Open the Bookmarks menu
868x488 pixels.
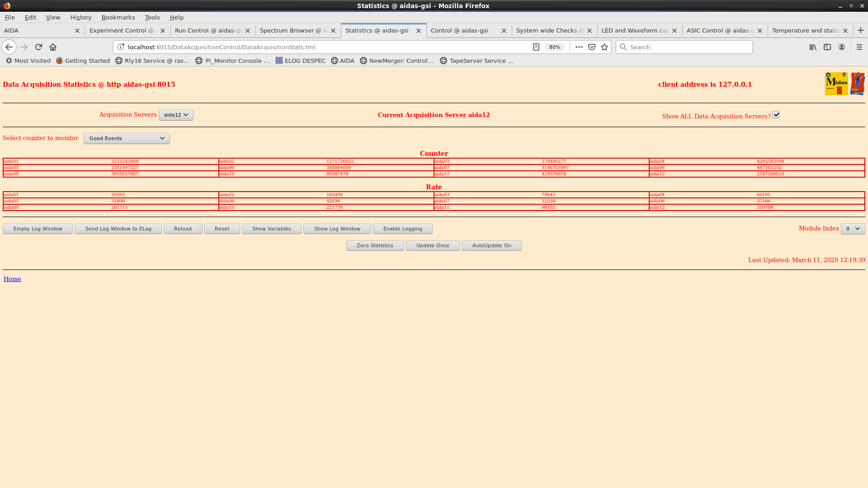point(118,17)
